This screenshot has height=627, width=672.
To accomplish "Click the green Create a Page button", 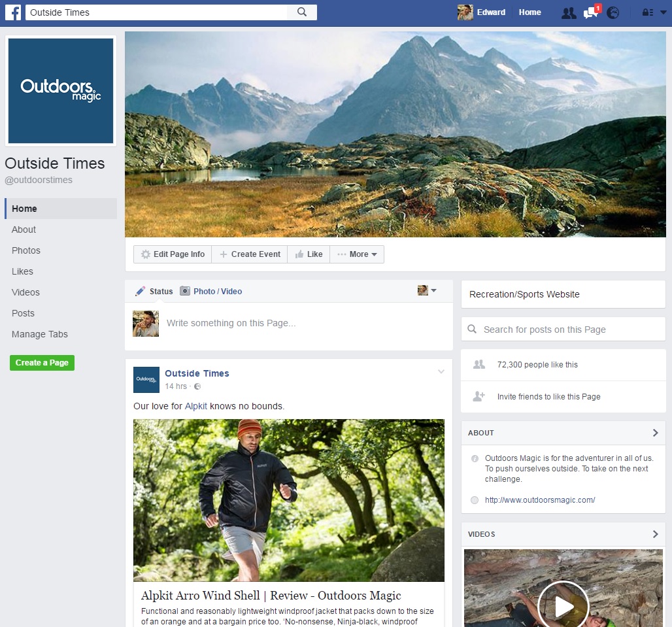I will pos(42,363).
